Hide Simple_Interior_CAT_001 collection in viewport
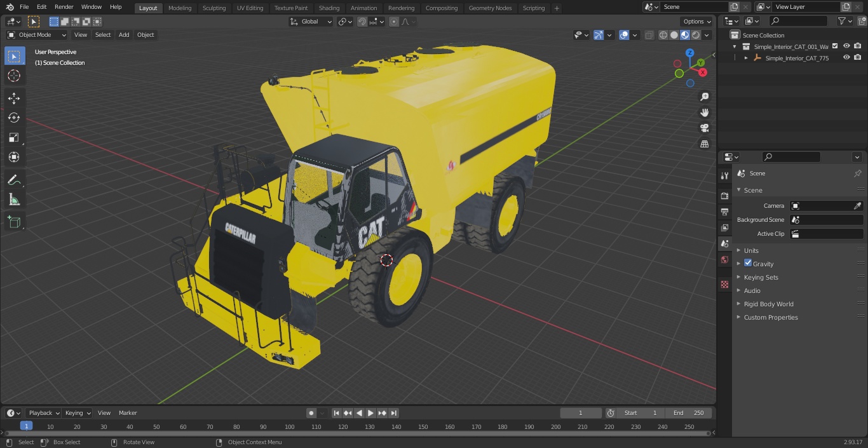Screen dimensions: 868x448 pos(846,46)
